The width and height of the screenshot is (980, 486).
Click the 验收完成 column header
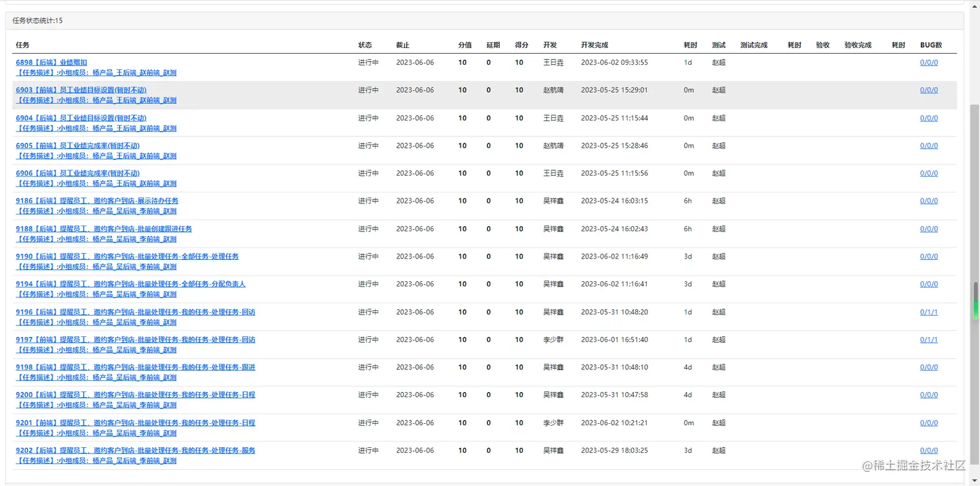(x=858, y=45)
